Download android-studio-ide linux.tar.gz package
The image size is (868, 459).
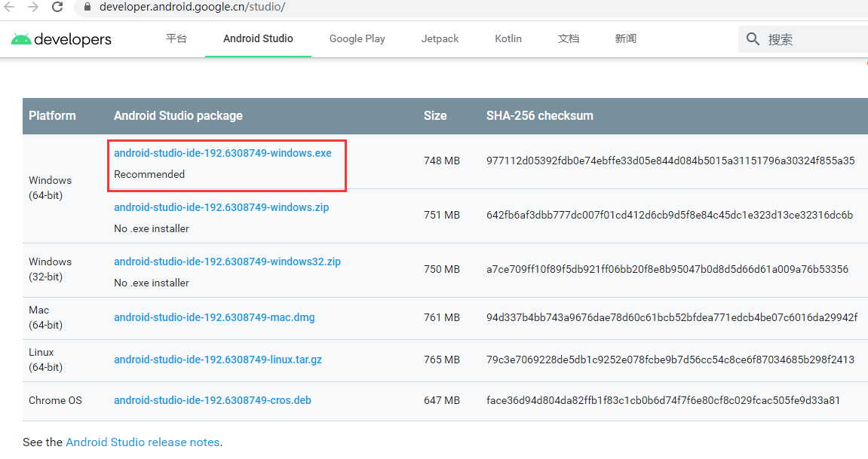(218, 360)
